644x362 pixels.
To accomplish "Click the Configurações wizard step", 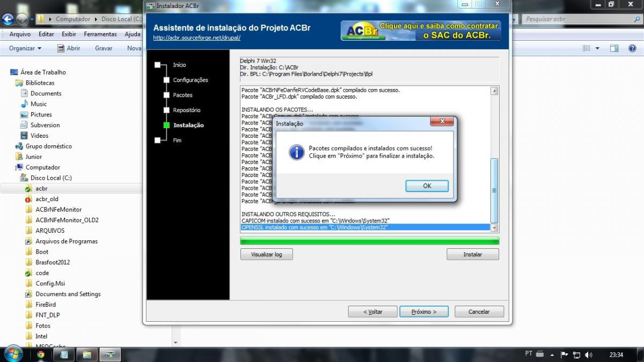I will click(x=191, y=80).
